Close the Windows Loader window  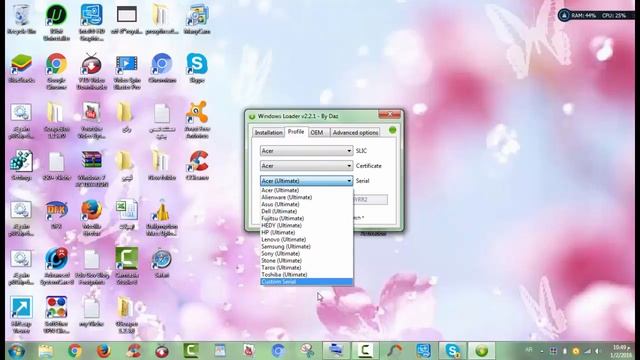(389, 115)
